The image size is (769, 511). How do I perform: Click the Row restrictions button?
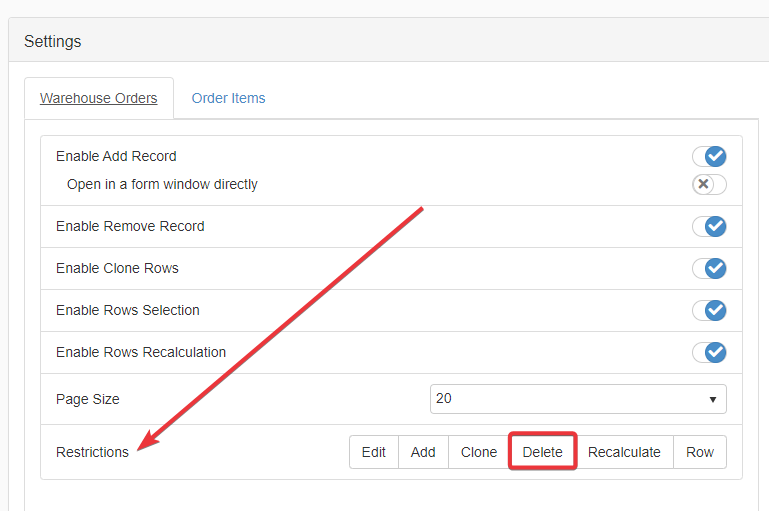700,452
